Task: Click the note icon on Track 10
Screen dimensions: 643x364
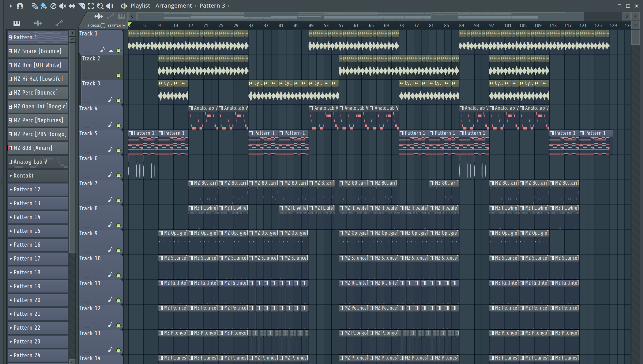Action: click(110, 275)
